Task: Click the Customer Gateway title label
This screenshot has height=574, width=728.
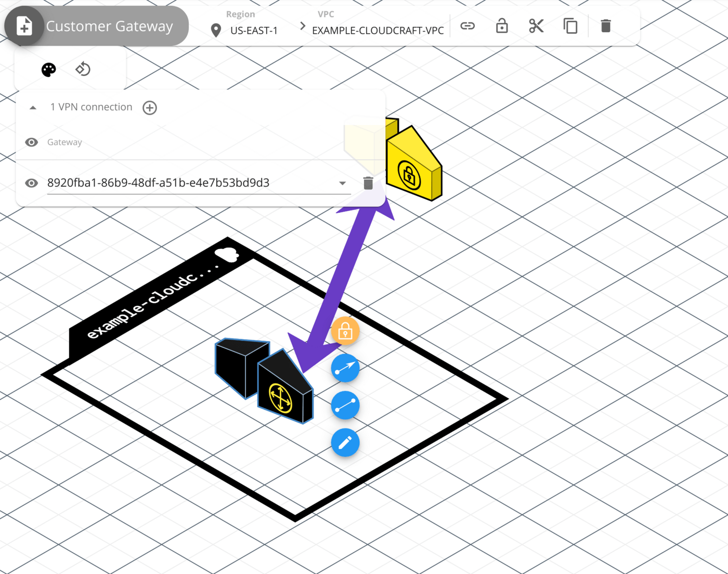Action: [109, 26]
